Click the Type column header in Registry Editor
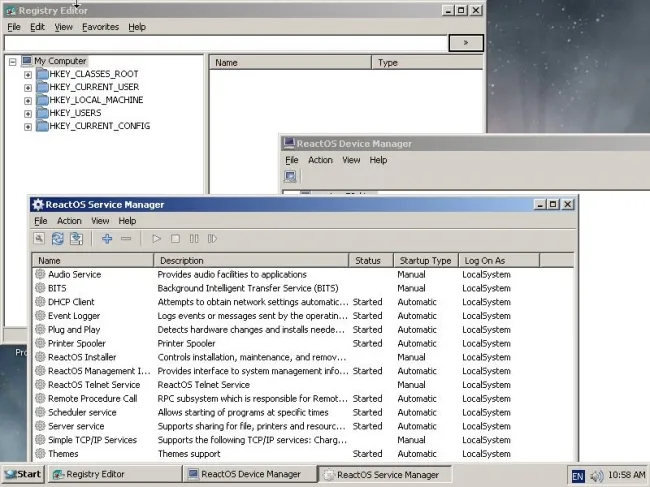The height and width of the screenshot is (487, 650). pos(427,63)
